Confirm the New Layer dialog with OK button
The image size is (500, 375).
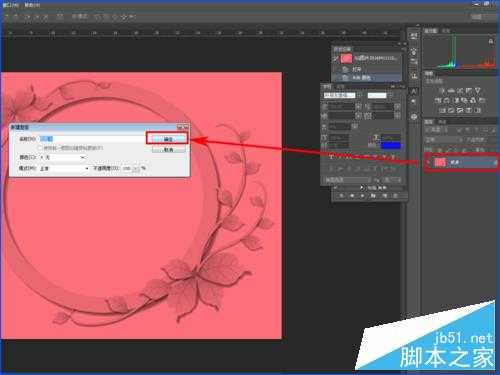tap(168, 139)
